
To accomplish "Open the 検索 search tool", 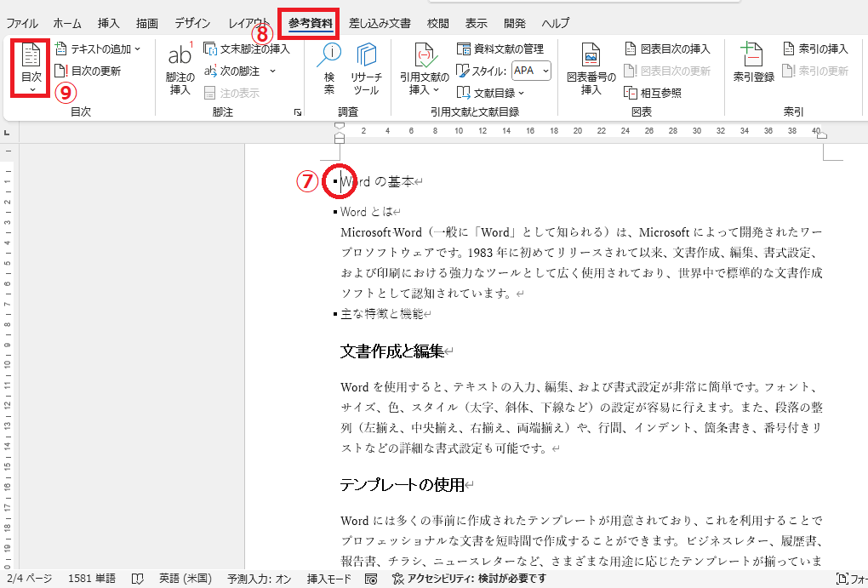I will [x=329, y=67].
